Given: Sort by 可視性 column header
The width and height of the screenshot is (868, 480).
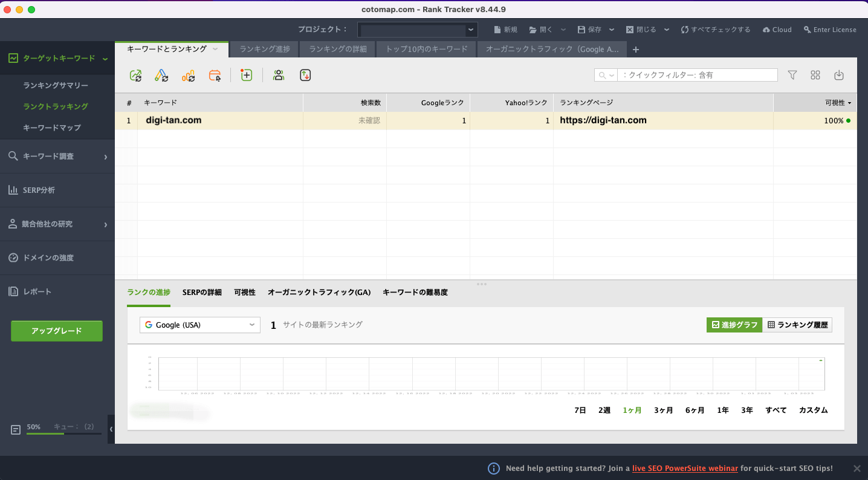Looking at the screenshot, I should click(815, 103).
